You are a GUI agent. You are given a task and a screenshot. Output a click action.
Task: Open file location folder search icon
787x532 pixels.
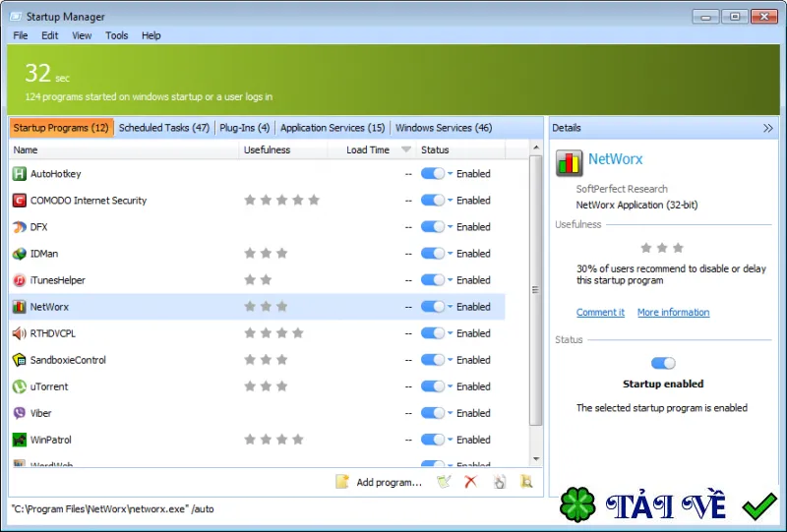click(526, 482)
